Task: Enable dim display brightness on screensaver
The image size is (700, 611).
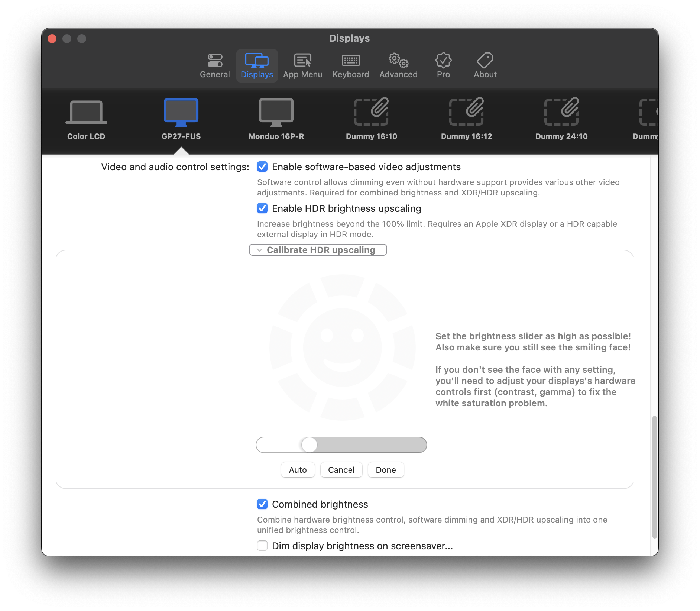Action: (x=262, y=546)
